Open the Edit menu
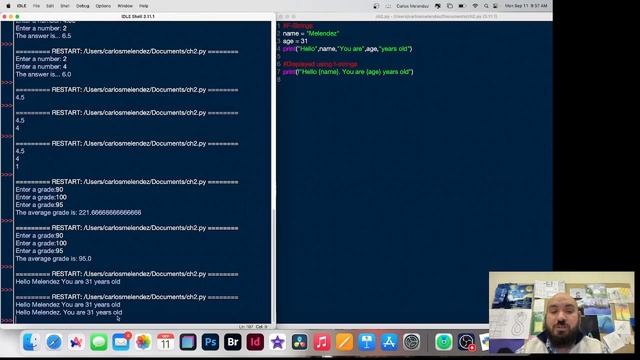The image size is (640, 360). [x=50, y=6]
